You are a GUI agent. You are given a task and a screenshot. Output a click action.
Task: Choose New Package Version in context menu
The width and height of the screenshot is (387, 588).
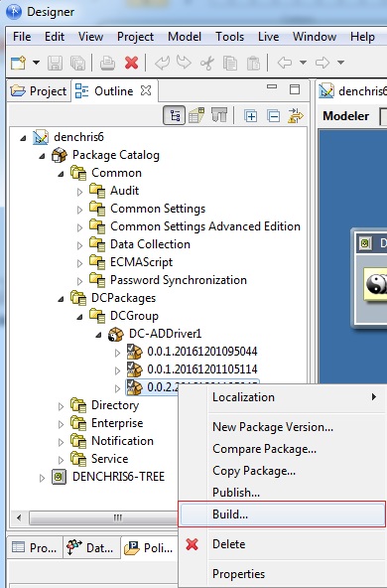tap(283, 427)
